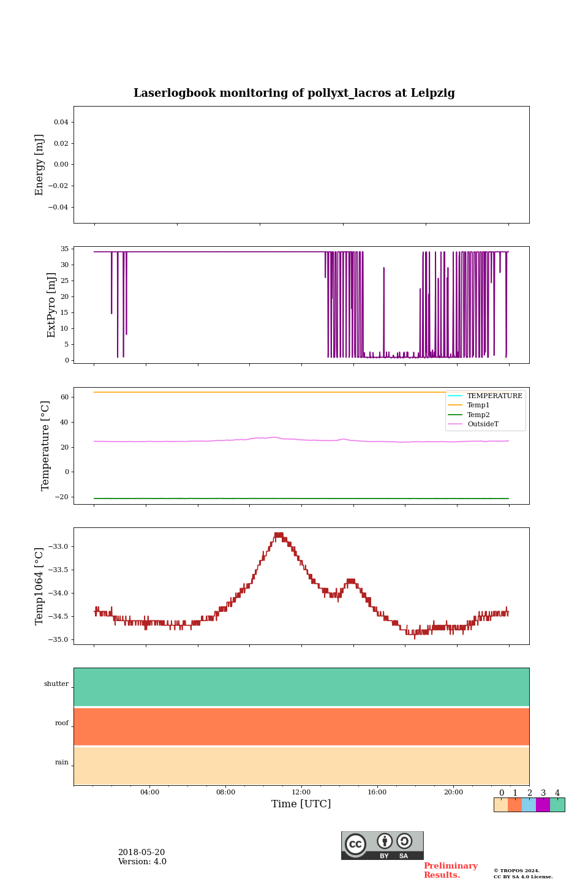Click the Temp1064 peak near 11:00

coord(279,535)
